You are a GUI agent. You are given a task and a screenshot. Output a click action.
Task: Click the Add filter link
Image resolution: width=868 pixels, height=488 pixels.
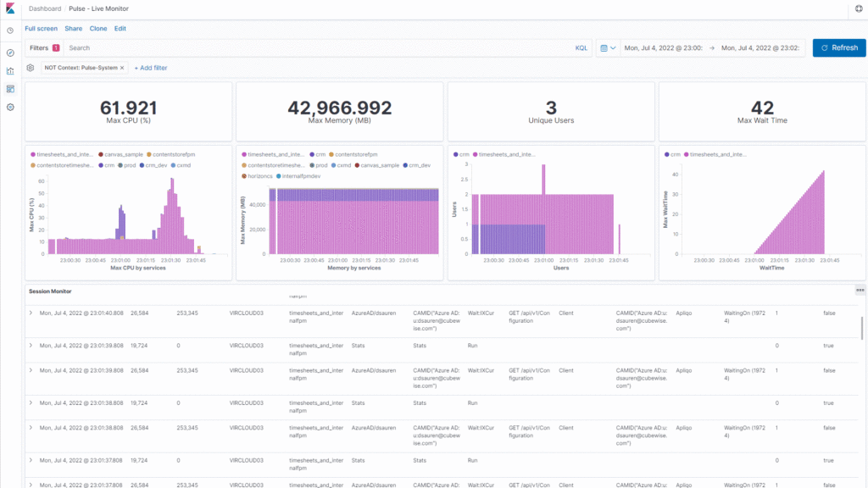tap(151, 67)
